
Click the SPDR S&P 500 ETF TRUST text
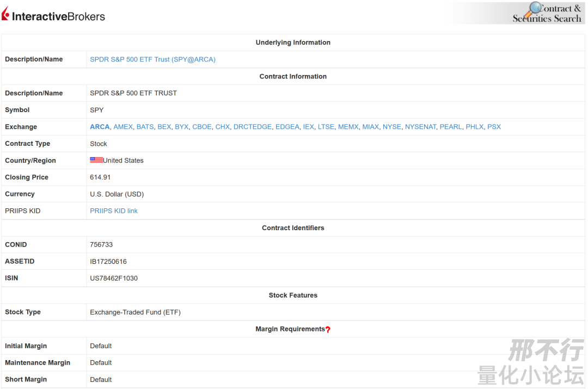tap(133, 93)
